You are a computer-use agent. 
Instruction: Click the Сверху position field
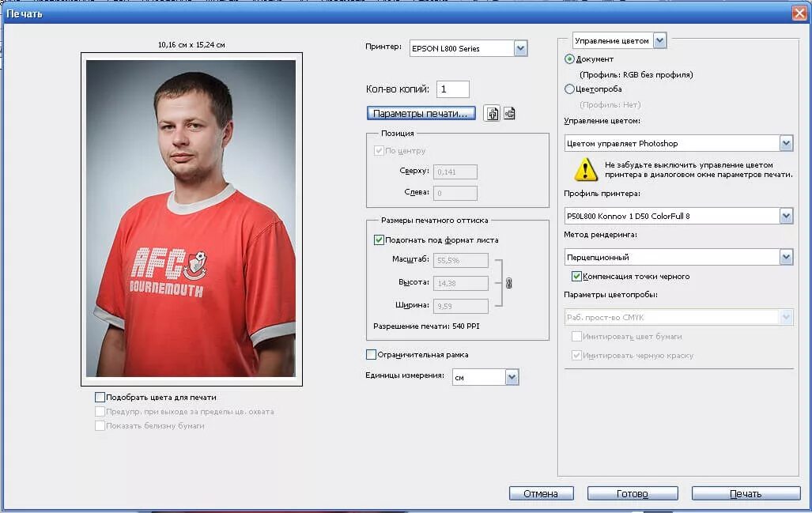pyautogui.click(x=455, y=172)
